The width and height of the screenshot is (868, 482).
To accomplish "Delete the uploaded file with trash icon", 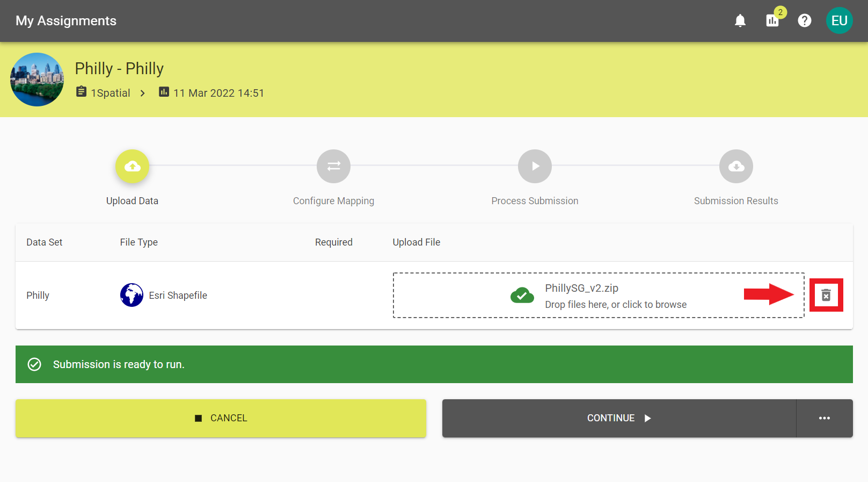I will pos(826,295).
